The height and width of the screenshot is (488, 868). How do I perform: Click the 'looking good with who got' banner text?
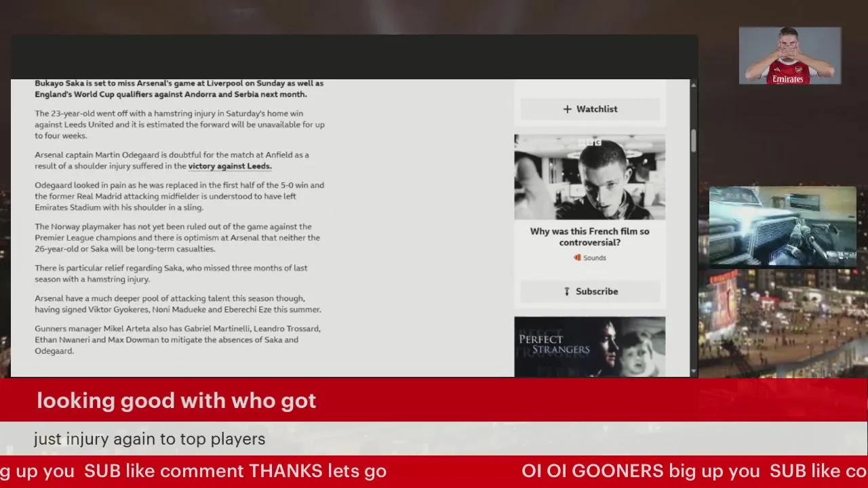[x=176, y=401]
